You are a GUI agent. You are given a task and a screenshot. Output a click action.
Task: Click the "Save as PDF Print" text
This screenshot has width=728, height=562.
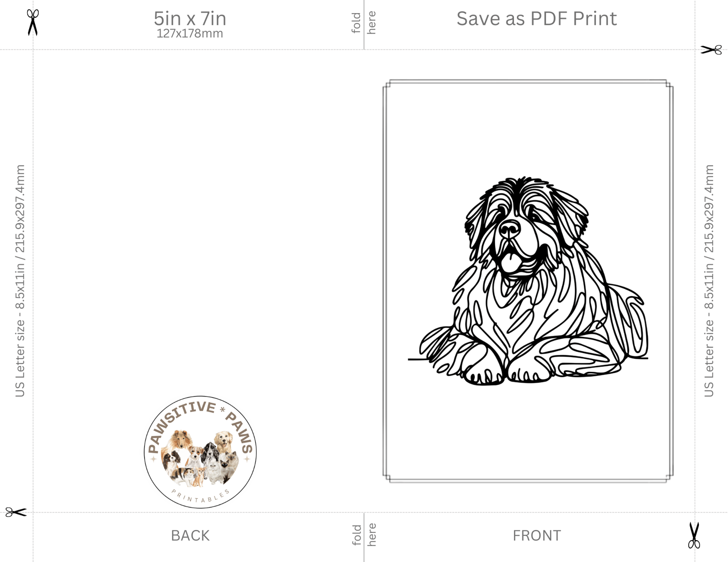tap(536, 18)
